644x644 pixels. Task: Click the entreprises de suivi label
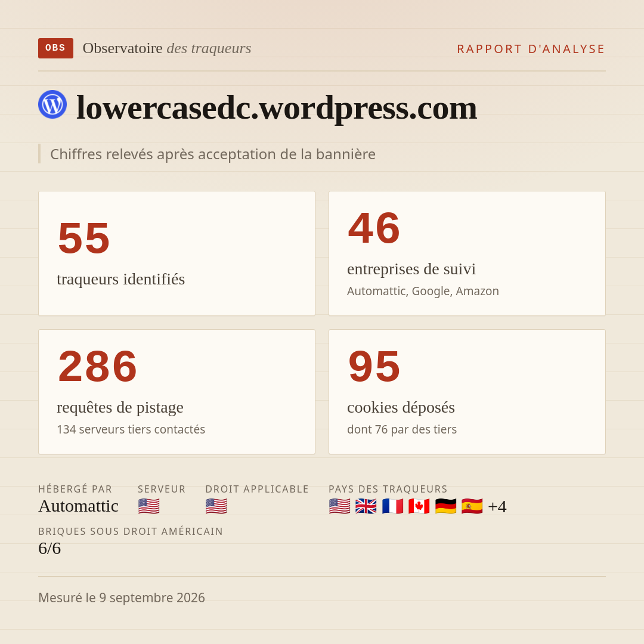tap(411, 269)
